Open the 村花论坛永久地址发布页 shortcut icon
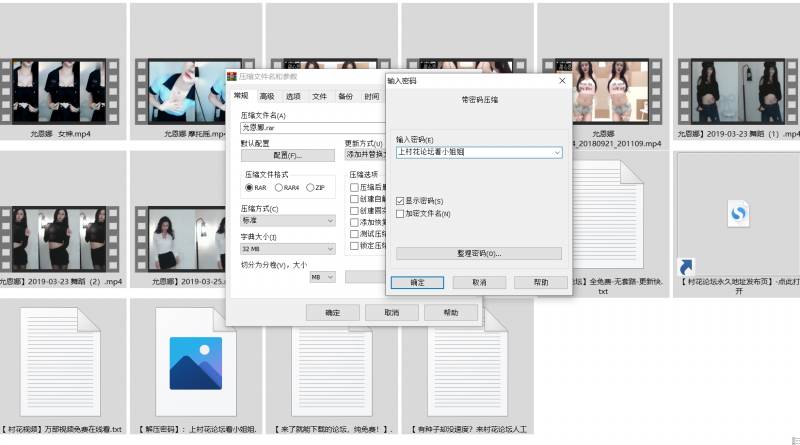 click(x=737, y=215)
